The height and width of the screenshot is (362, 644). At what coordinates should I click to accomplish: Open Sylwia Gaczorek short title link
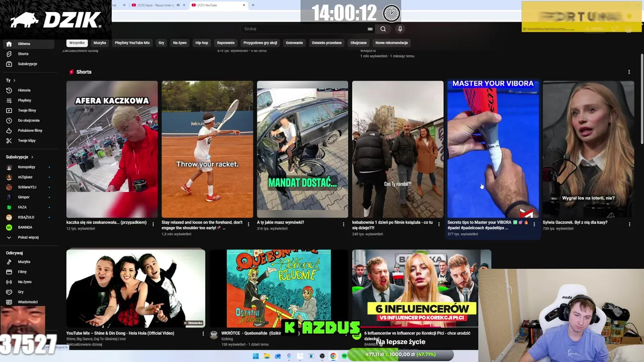575,222
